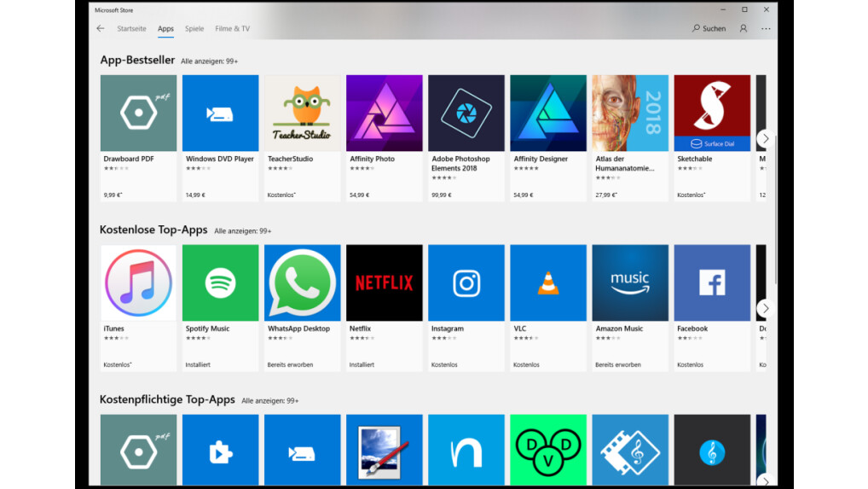Show all Kostenpflichtige Top-Apps via Alle anzeigen
The width and height of the screenshot is (868, 489).
[x=270, y=400]
